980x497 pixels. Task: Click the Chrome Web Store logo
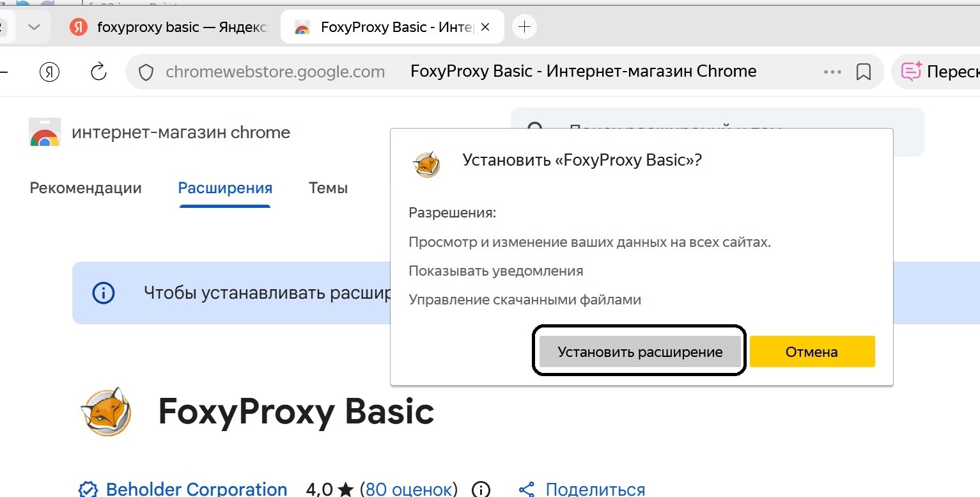pyautogui.click(x=45, y=133)
